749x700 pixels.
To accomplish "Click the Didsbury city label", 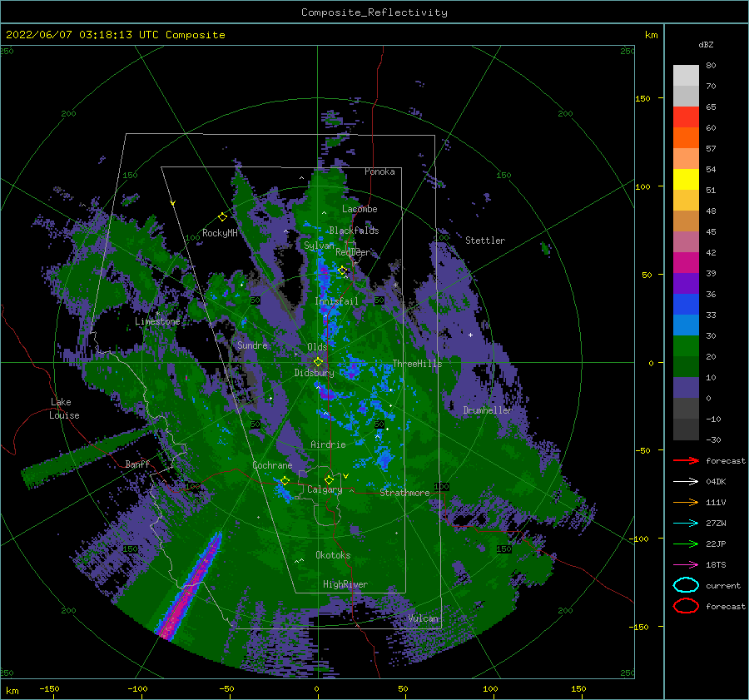I will click(314, 373).
